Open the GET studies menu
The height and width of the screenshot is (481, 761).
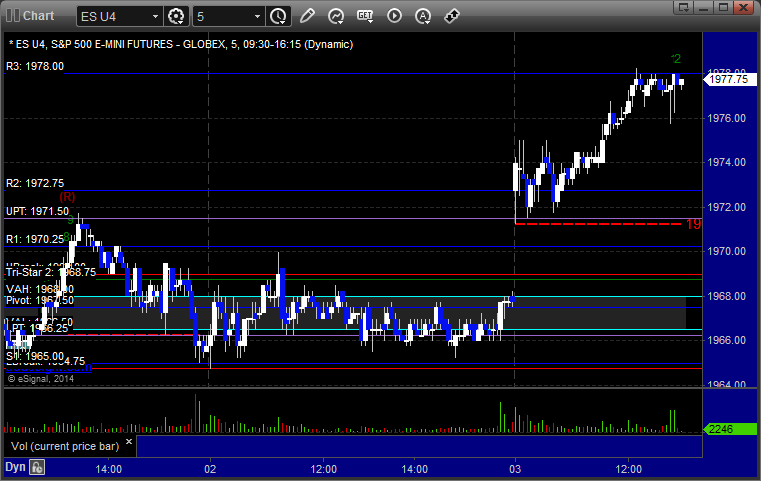365,16
